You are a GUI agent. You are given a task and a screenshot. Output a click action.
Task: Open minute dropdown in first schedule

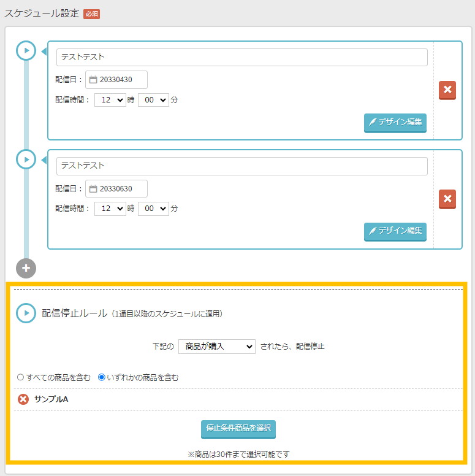(153, 100)
